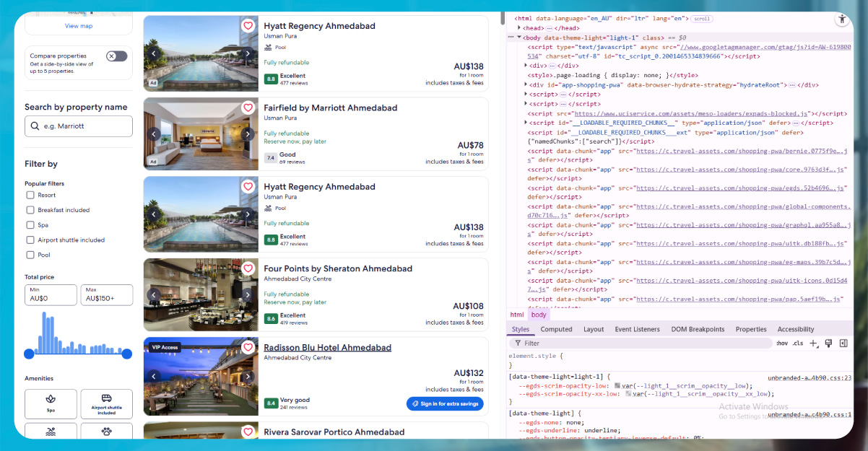The image size is (868, 451).
Task: Toggle the :hov pseudo-class icon in DevTools
Action: coord(783,343)
